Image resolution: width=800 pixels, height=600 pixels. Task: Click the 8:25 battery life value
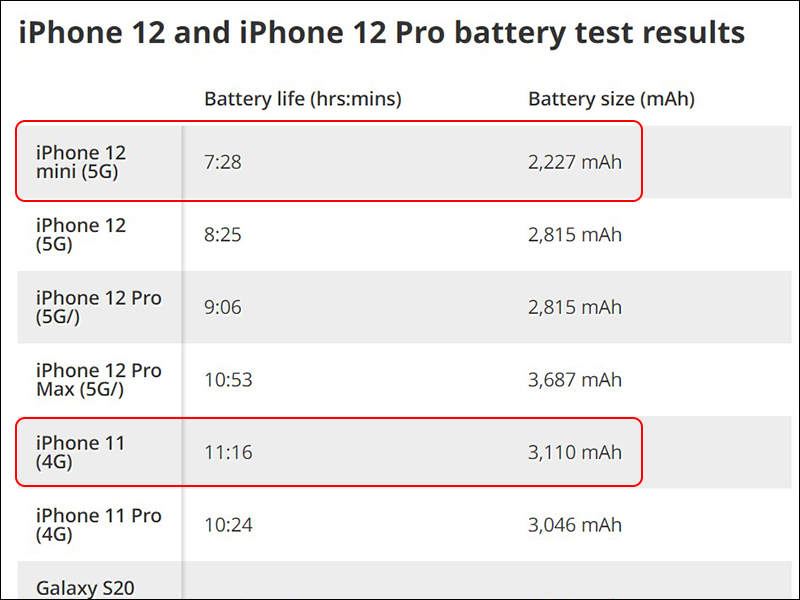pos(223,235)
